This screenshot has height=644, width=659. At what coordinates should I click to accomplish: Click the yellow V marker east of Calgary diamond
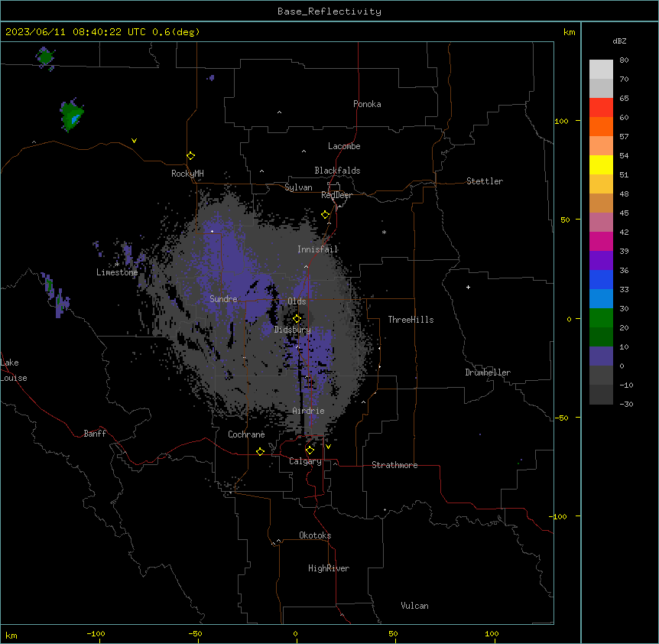pos(328,447)
